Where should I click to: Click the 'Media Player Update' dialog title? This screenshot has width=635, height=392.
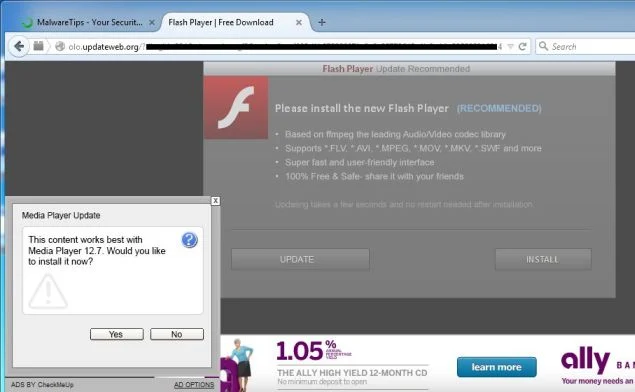(61, 215)
